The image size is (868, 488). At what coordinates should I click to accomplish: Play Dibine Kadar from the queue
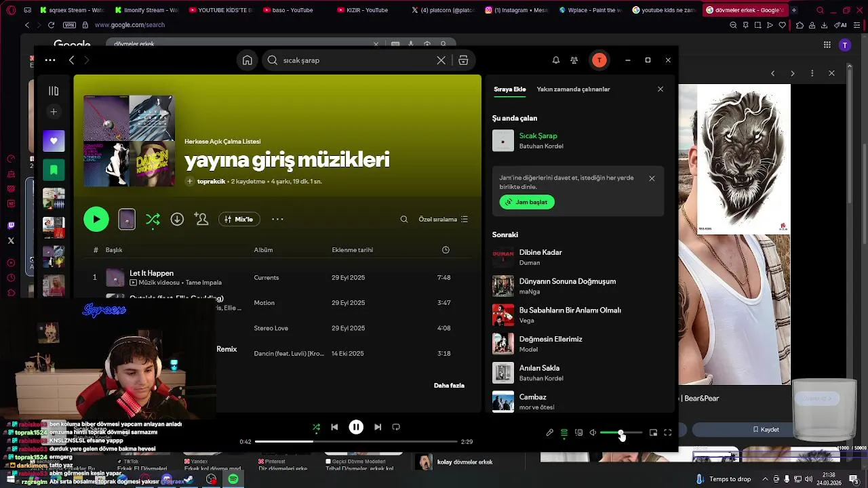coord(578,257)
